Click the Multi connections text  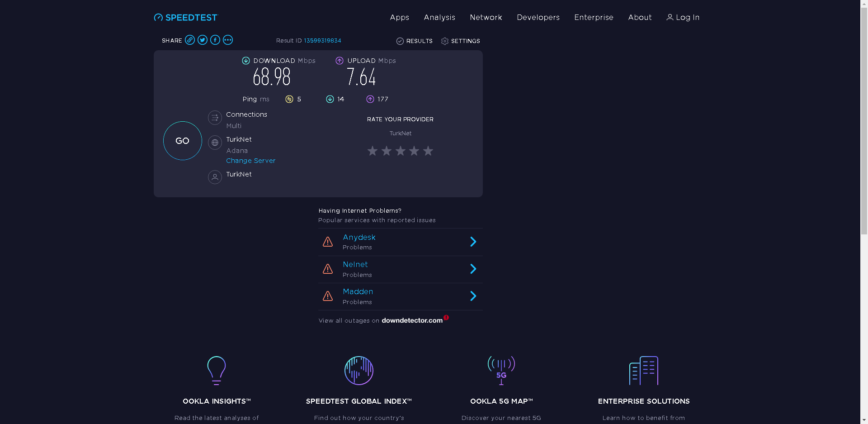[x=234, y=126]
